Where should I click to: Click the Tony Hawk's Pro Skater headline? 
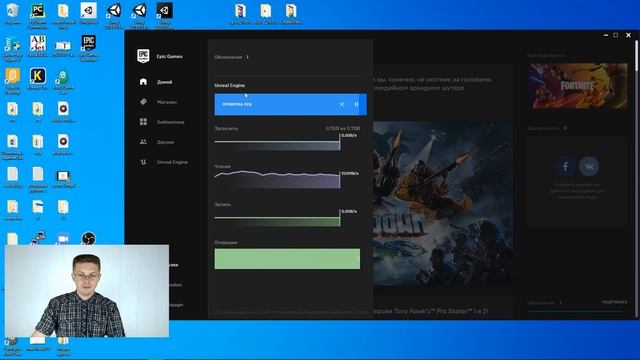tap(431, 311)
